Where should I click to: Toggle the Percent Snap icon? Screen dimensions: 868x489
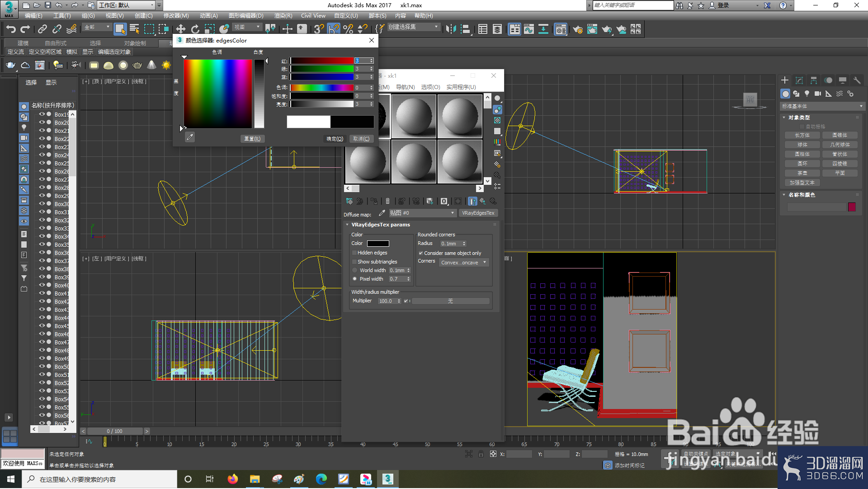coord(348,29)
